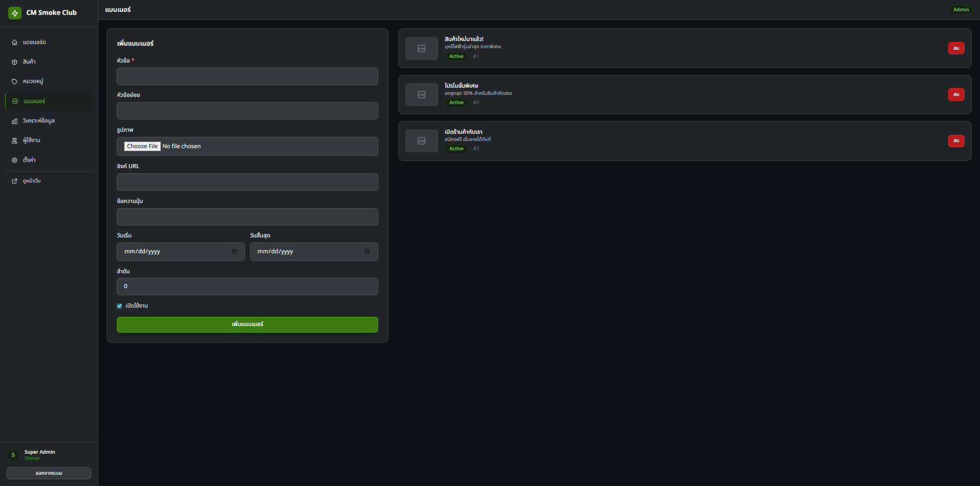Viewport: 980px width, 486px height.
Task: Click the ออกจากระบบ logout button
Action: (x=49, y=473)
